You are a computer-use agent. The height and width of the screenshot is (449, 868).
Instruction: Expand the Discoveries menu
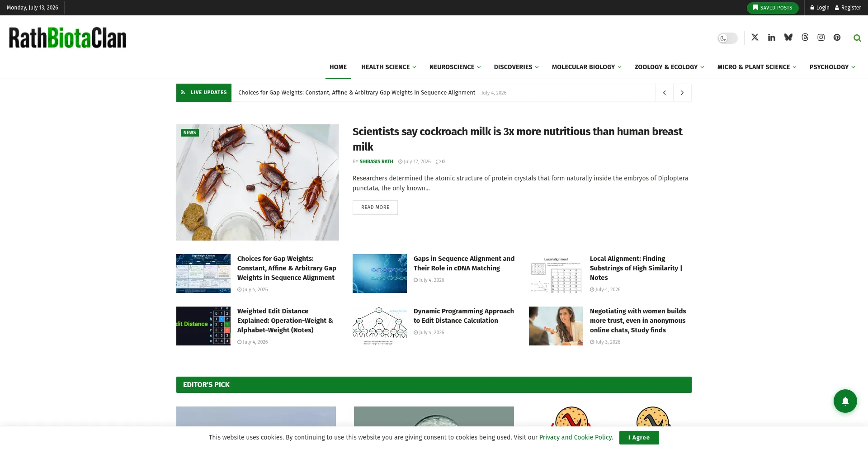point(516,67)
